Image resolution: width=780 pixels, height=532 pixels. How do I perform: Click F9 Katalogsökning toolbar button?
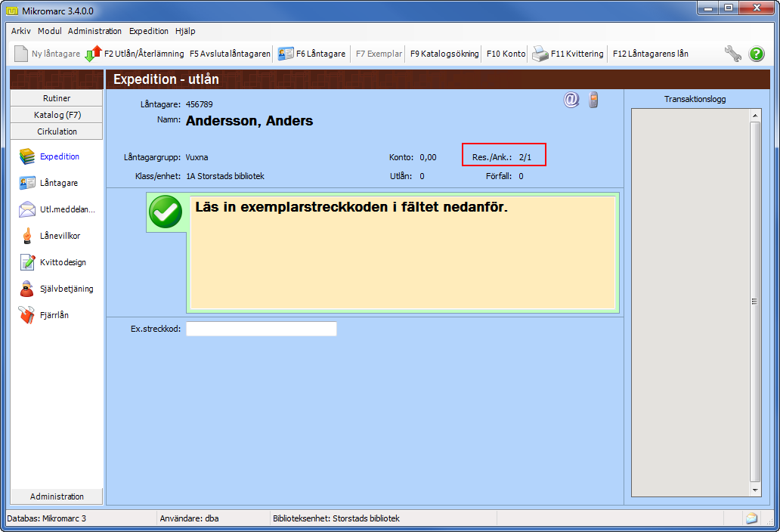(x=444, y=54)
